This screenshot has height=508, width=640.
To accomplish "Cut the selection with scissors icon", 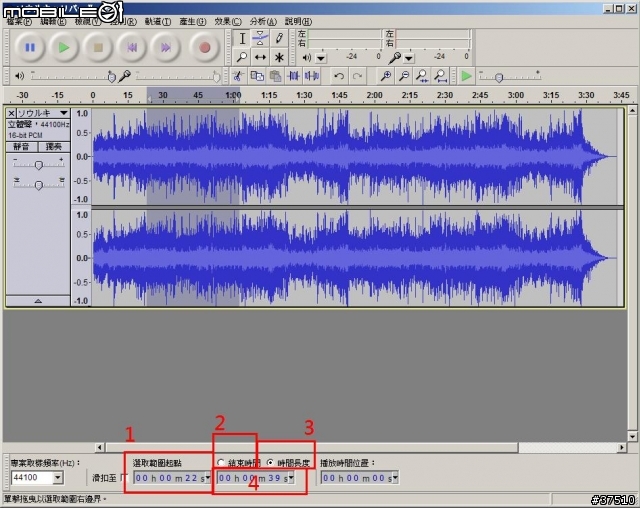I will pyautogui.click(x=238, y=76).
